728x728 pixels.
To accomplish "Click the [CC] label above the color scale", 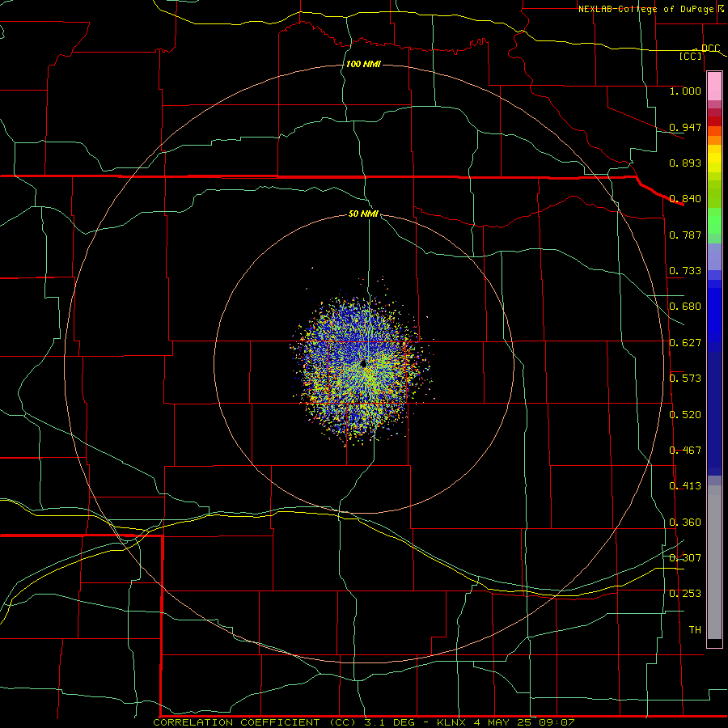I will (691, 56).
